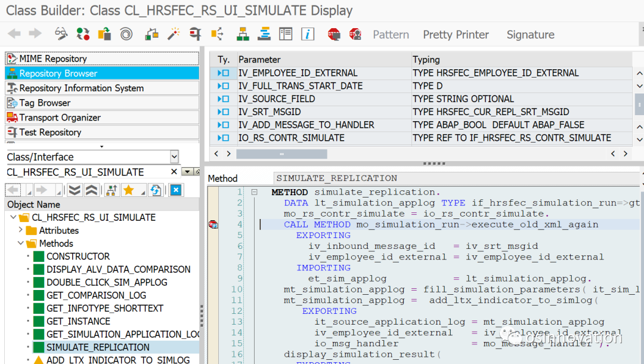Close the object list browser

pyautogui.click(x=176, y=190)
